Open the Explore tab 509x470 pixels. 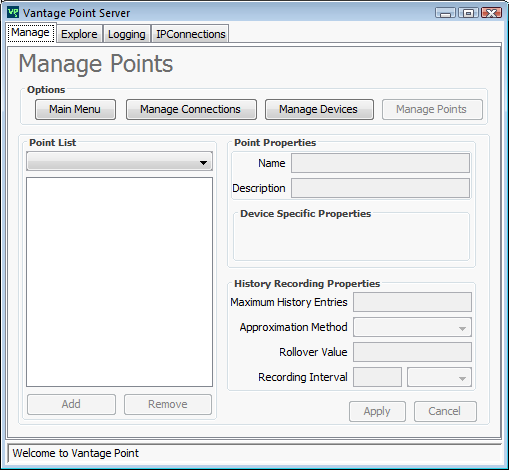coord(79,34)
